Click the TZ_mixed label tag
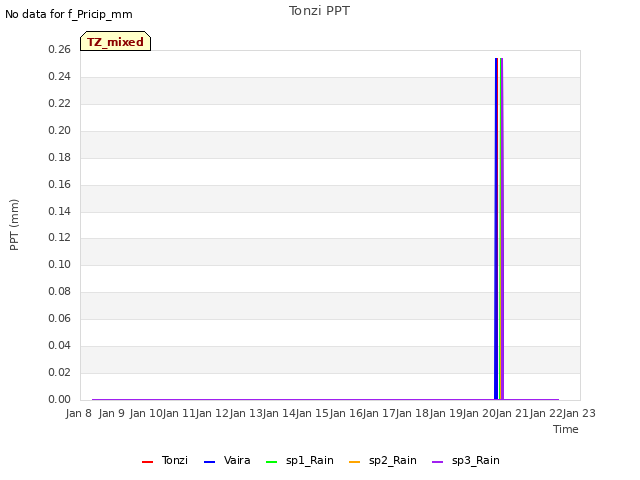640x480 pixels. point(116,41)
